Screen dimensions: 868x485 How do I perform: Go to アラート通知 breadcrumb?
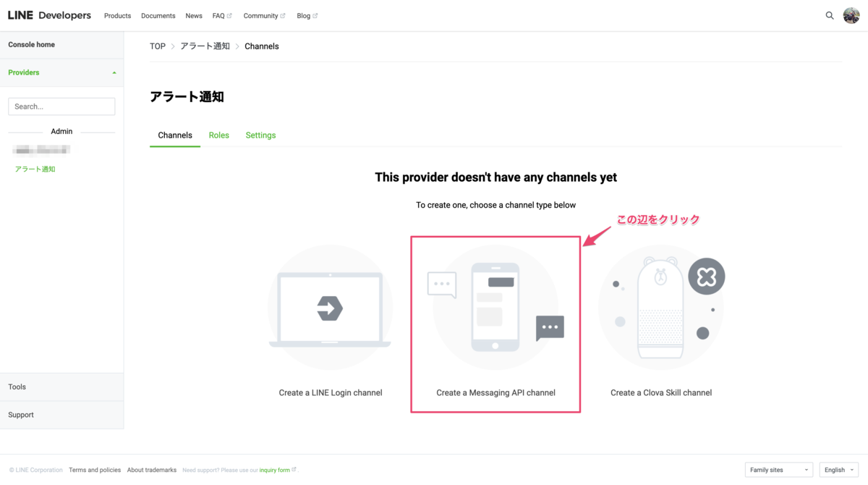pyautogui.click(x=205, y=46)
